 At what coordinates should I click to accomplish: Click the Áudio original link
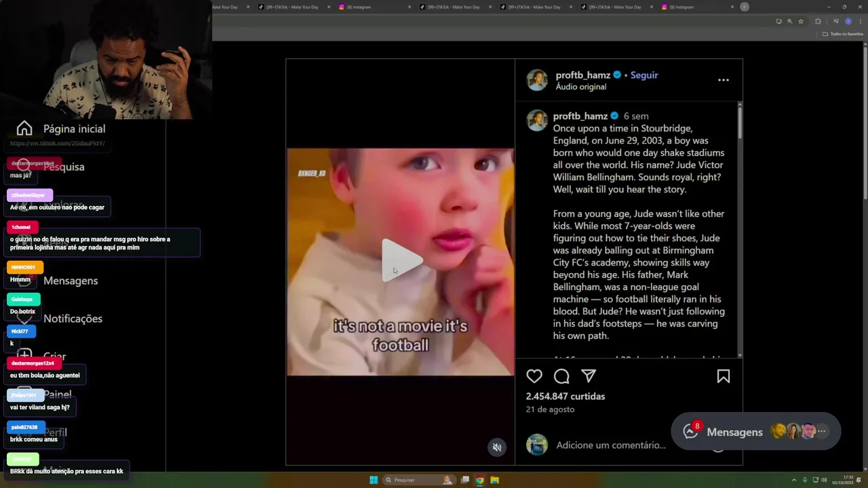click(x=581, y=87)
